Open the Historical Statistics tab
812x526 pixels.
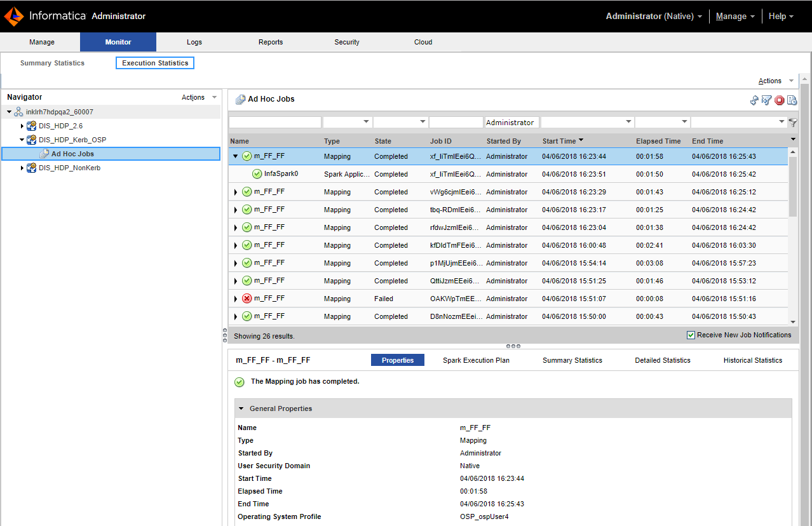click(753, 360)
